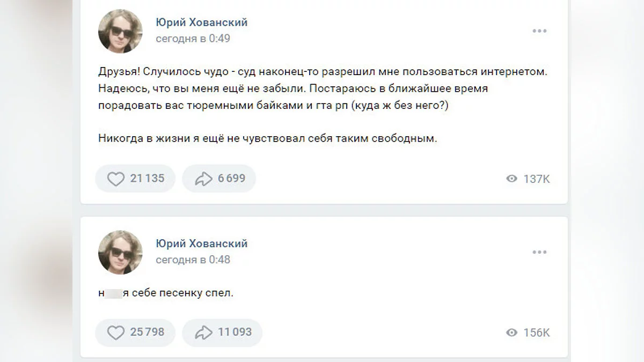Click the 156K views number
The image size is (644, 362).
(x=537, y=333)
